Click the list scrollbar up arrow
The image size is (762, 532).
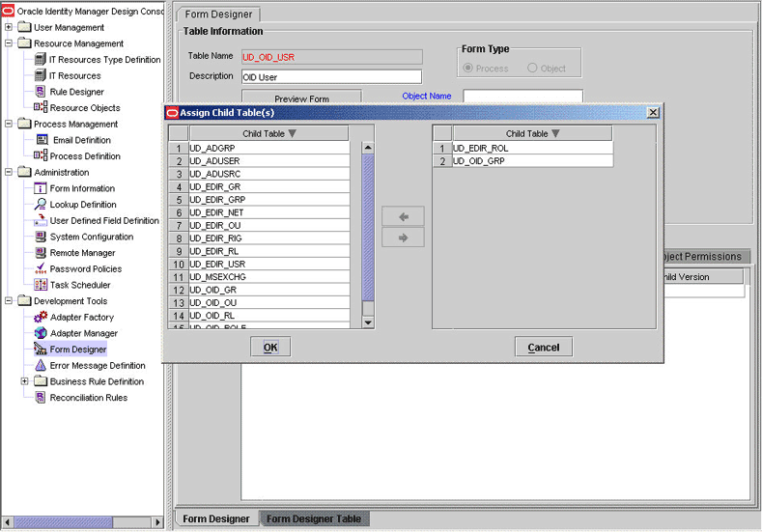368,147
